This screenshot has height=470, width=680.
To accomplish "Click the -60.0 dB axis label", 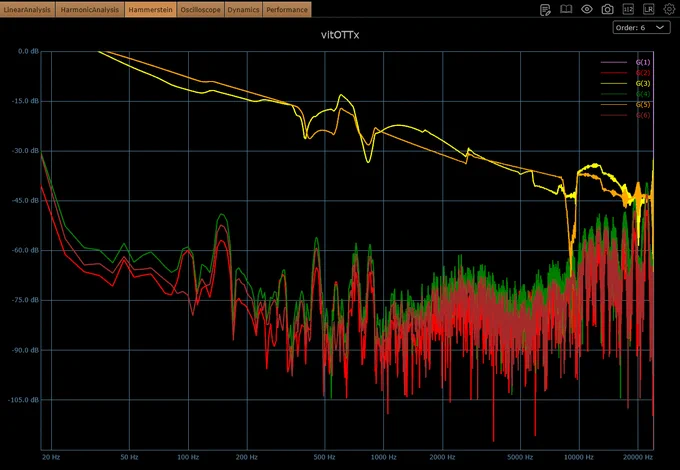I will click(26, 251).
